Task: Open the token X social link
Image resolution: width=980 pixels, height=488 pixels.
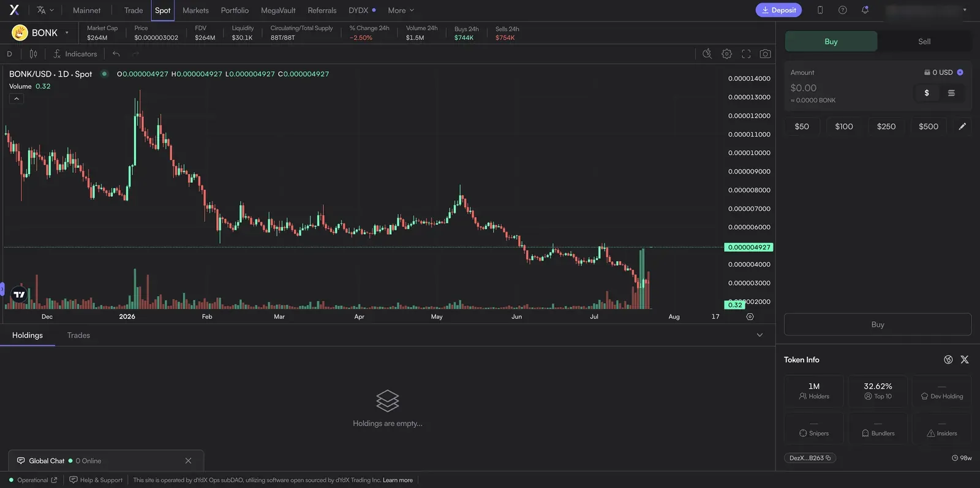Action: pyautogui.click(x=965, y=360)
